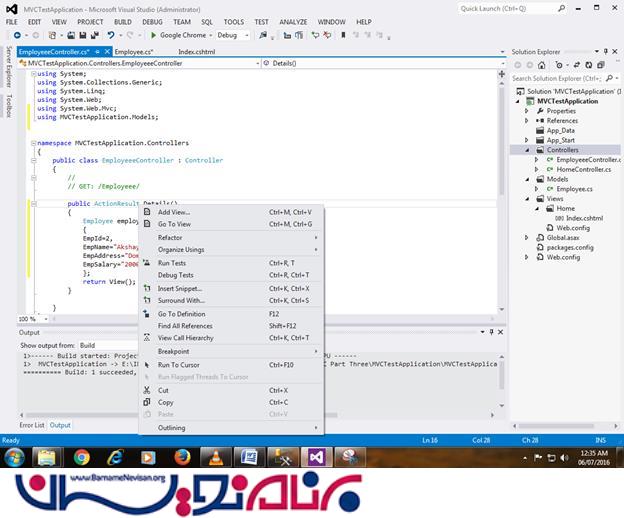
Task: Click the Add View context menu item
Action: click(173, 212)
